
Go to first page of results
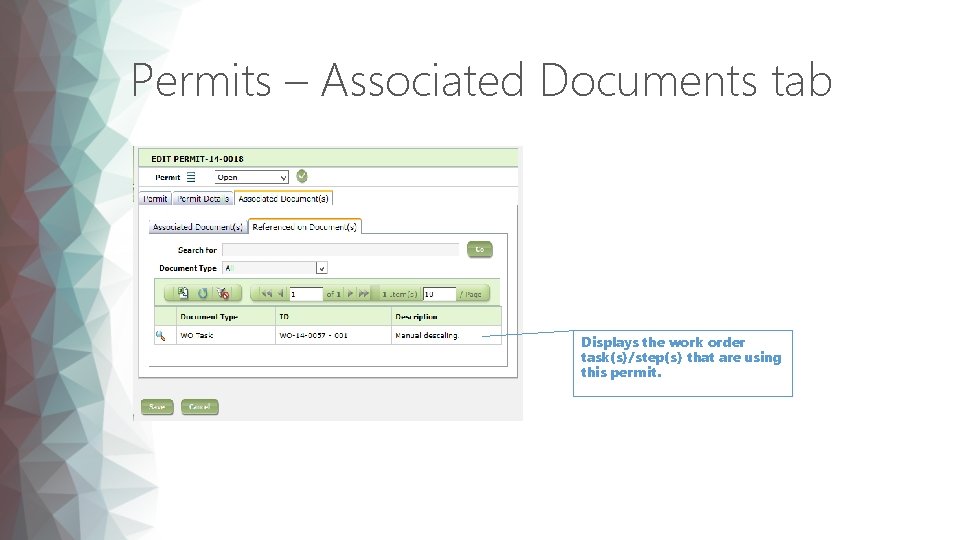point(266,293)
